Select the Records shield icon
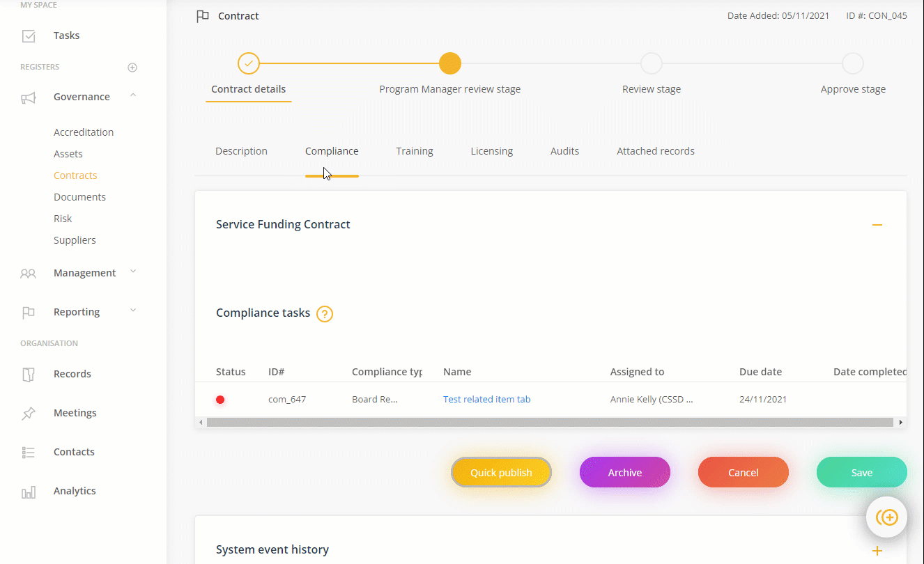924x564 pixels. [x=28, y=373]
